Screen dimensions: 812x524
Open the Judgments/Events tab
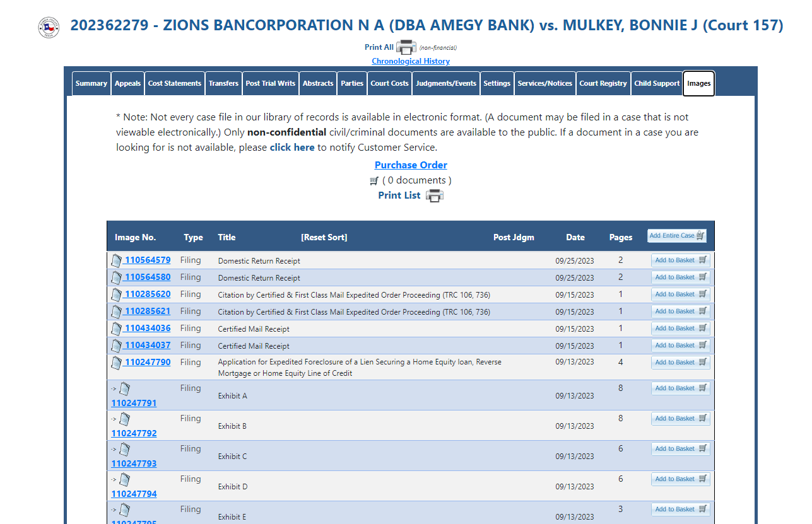(x=446, y=83)
